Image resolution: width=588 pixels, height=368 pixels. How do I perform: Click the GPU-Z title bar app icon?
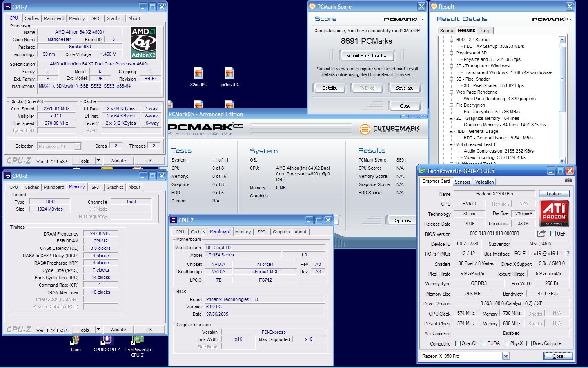[x=422, y=171]
